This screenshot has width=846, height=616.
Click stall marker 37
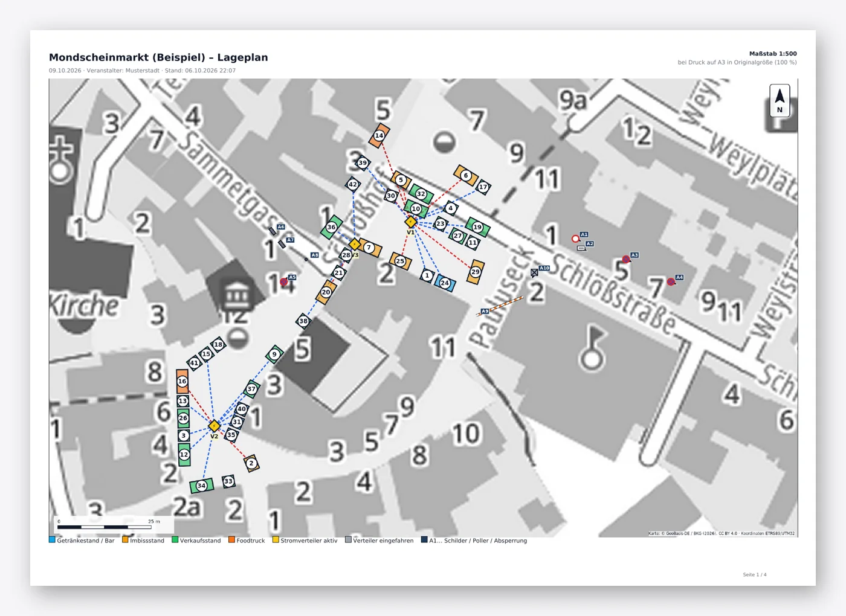pos(251,389)
